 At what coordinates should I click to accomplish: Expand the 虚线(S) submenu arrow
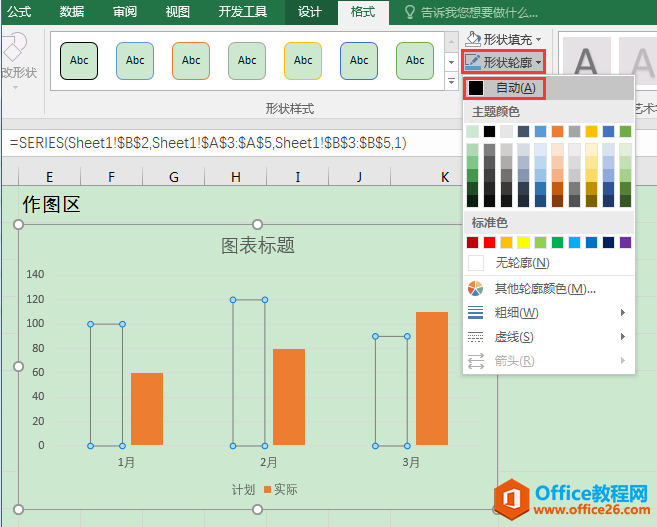tap(623, 337)
